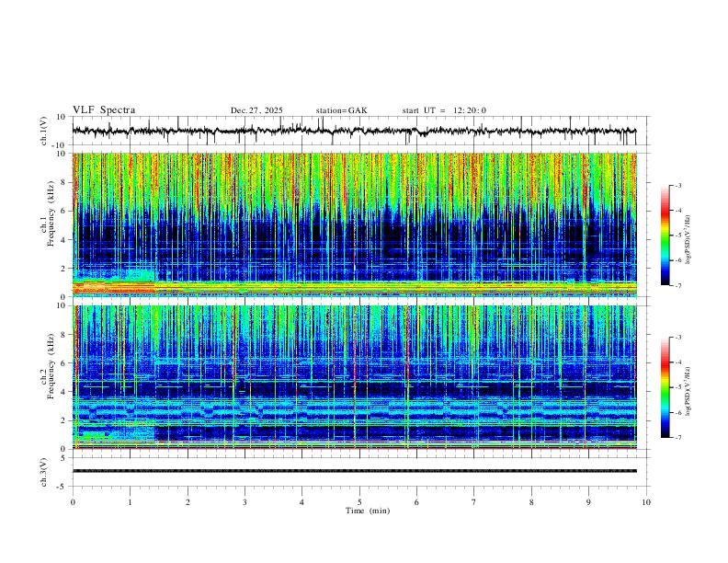
Task: Click the "8" kHz tick on ch.1 spectrogram
Action: pyautogui.click(x=63, y=182)
